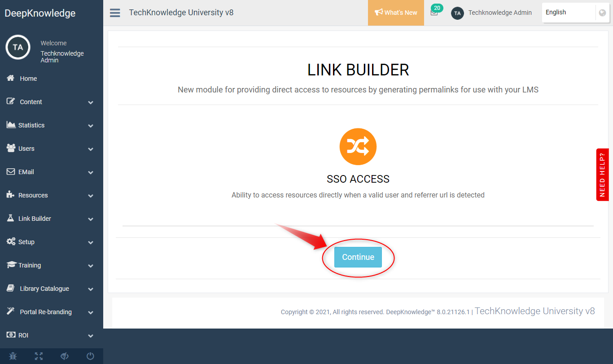
Task: Click the EMail envelope icon in sidebar
Action: [x=11, y=171]
